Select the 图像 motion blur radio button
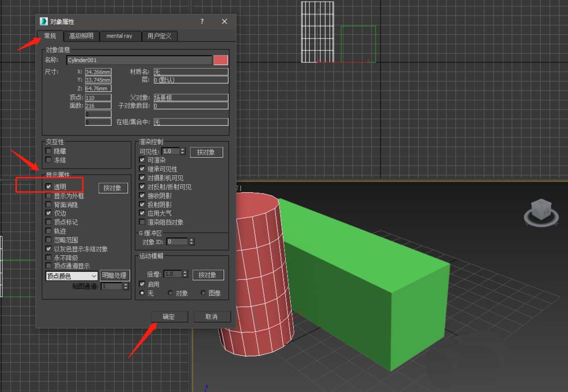Image resolution: width=568 pixels, height=392 pixels. point(203,293)
